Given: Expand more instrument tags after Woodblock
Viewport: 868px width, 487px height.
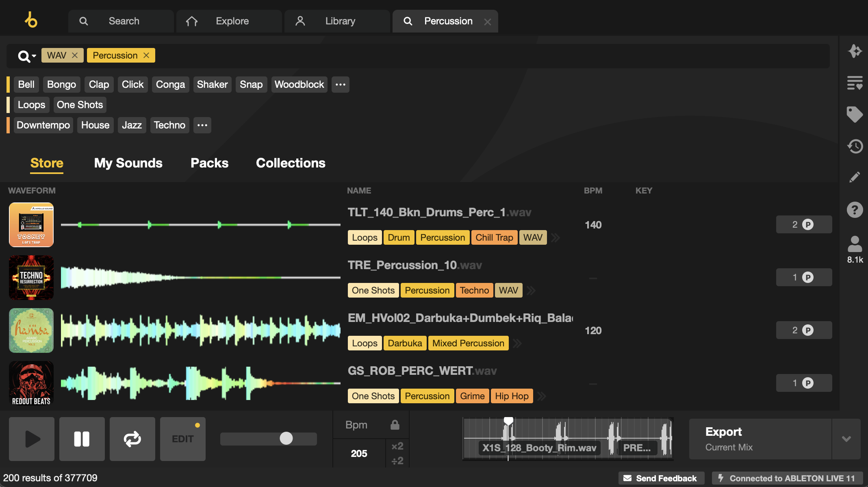Looking at the screenshot, I should 341,85.
